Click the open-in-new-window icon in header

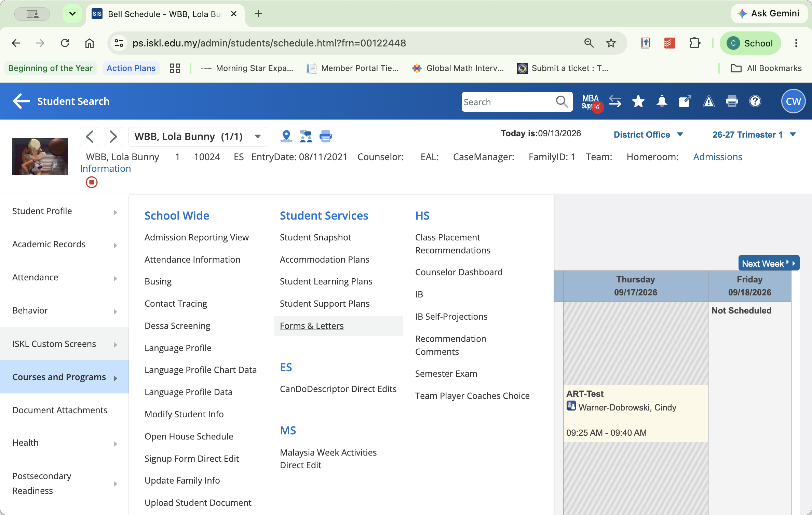click(x=685, y=101)
